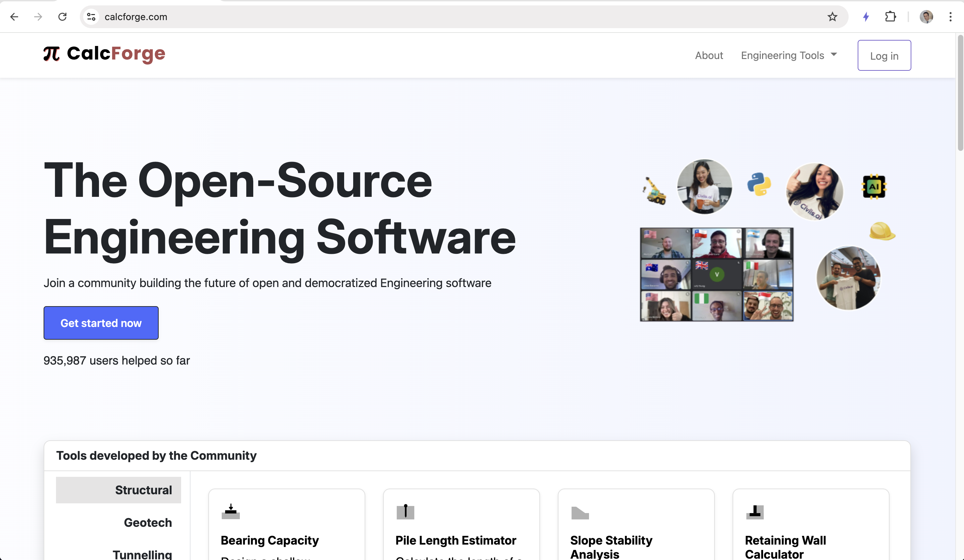Click the '935,987 users helped so far' text
The height and width of the screenshot is (560, 964).
[117, 360]
